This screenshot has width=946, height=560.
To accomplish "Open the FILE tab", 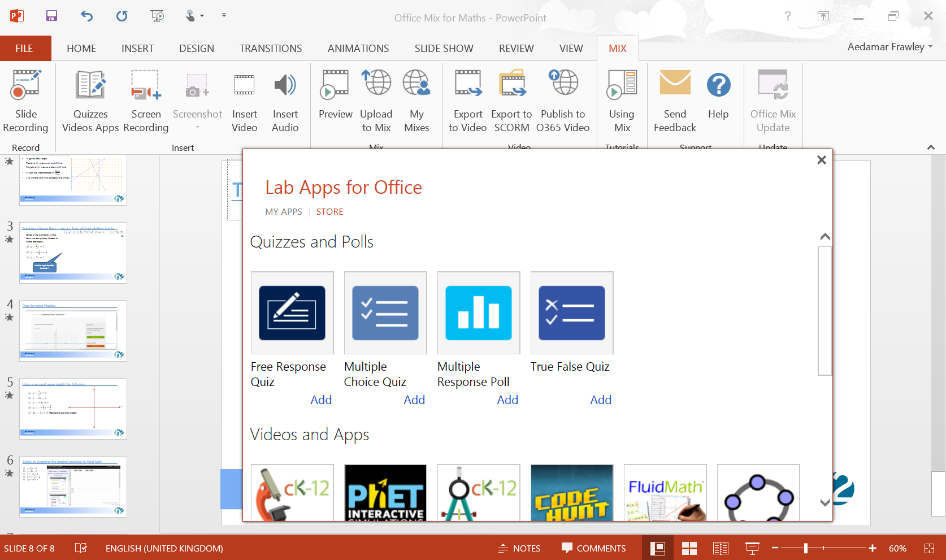I will pyautogui.click(x=25, y=49).
